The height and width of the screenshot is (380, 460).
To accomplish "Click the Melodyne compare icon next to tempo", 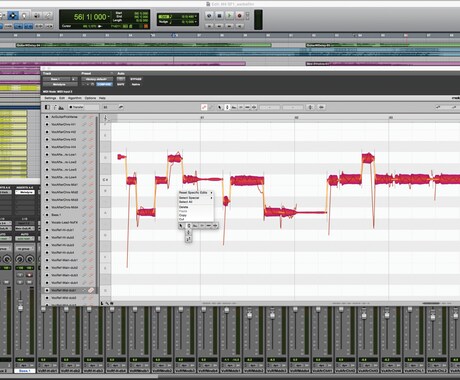I will coord(121,107).
